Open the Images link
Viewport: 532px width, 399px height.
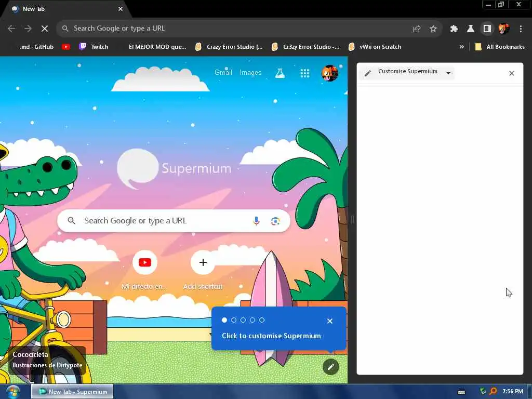(250, 72)
